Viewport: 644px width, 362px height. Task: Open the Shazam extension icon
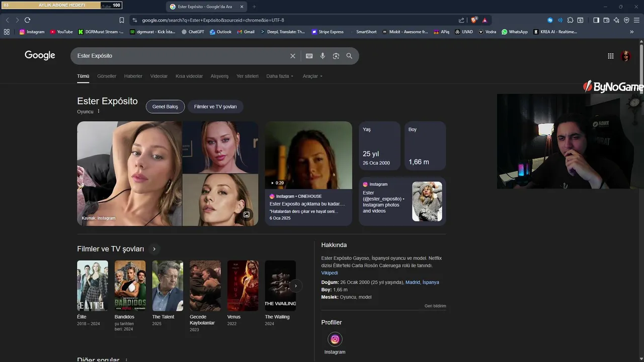[550, 20]
